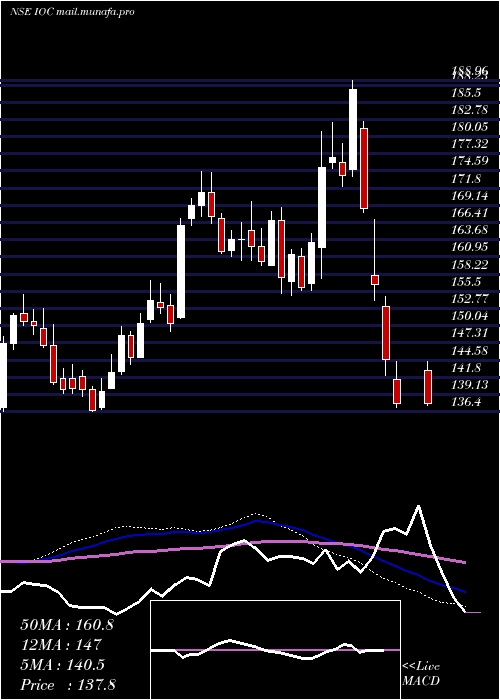Click the 141.8 price axis label
The height and width of the screenshot is (700, 500).
click(x=466, y=367)
